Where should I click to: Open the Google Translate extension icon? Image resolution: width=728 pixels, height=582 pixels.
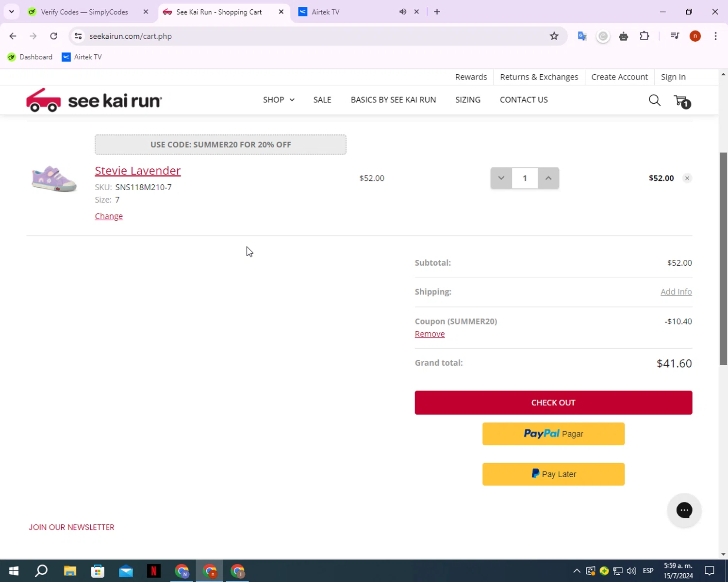click(x=582, y=36)
